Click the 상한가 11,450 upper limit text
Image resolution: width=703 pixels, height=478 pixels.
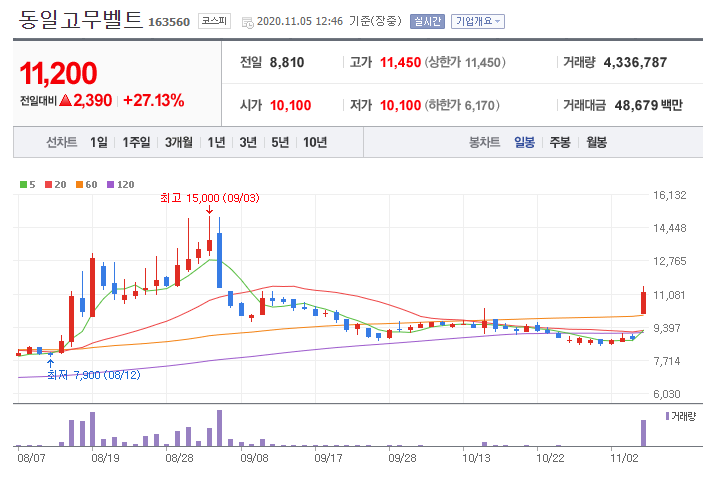pyautogui.click(x=465, y=62)
